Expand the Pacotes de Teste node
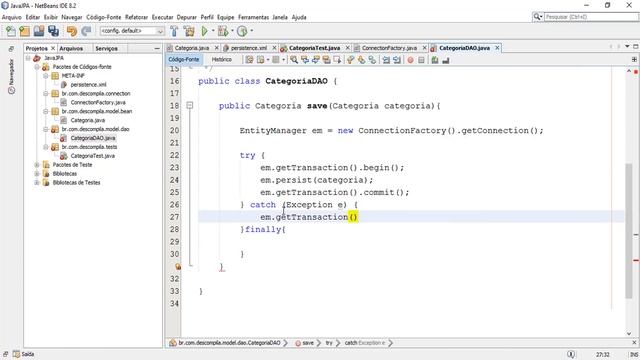The height and width of the screenshot is (360, 640). pos(37,165)
